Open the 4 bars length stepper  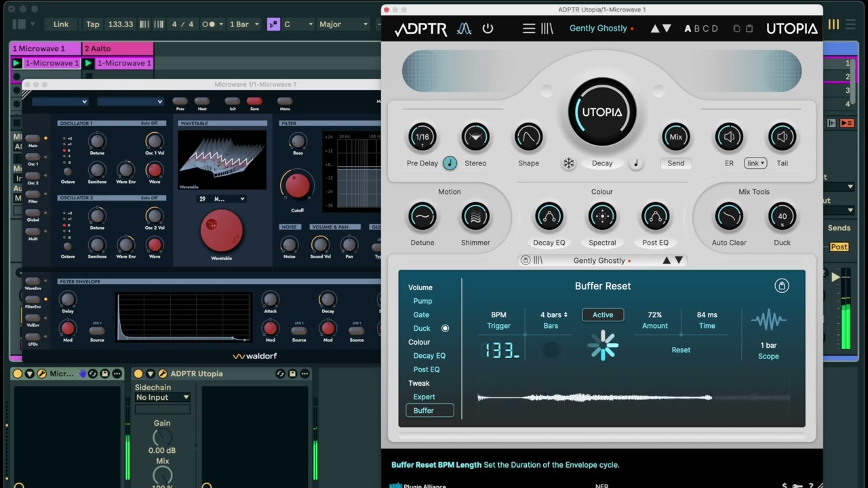point(554,314)
